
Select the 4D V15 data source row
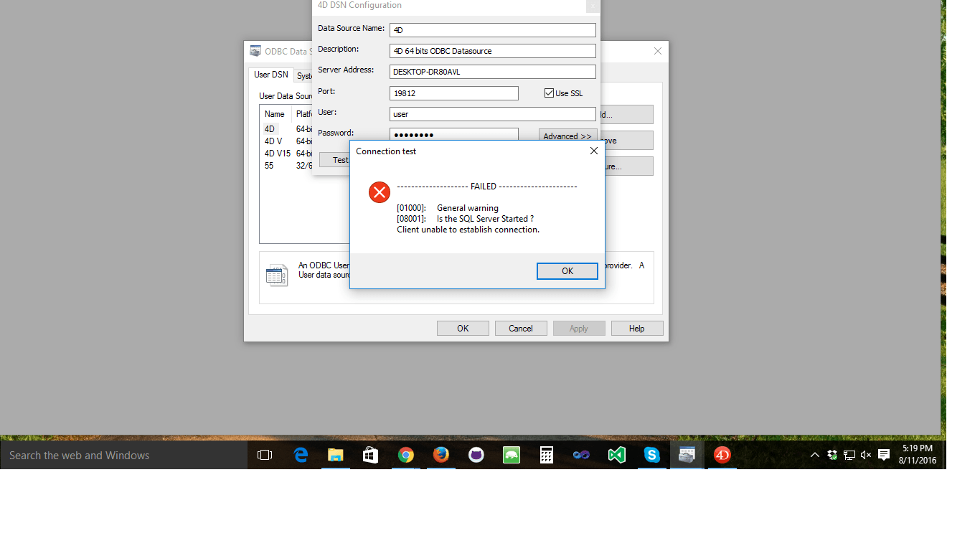[x=277, y=154]
